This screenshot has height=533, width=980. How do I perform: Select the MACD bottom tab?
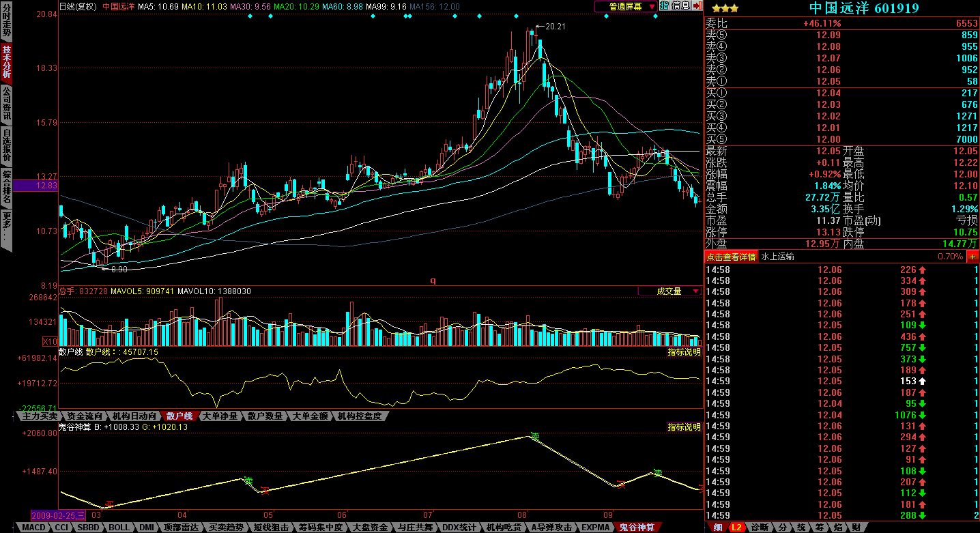(x=33, y=528)
